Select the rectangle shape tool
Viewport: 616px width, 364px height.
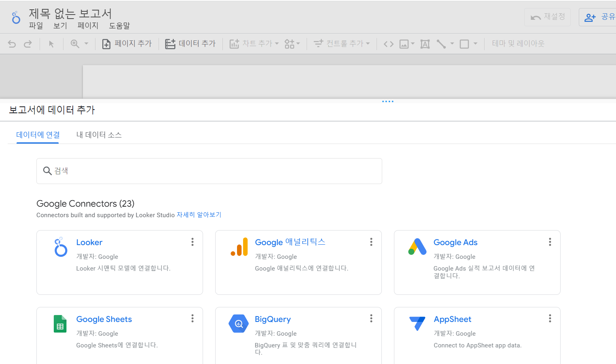point(464,44)
